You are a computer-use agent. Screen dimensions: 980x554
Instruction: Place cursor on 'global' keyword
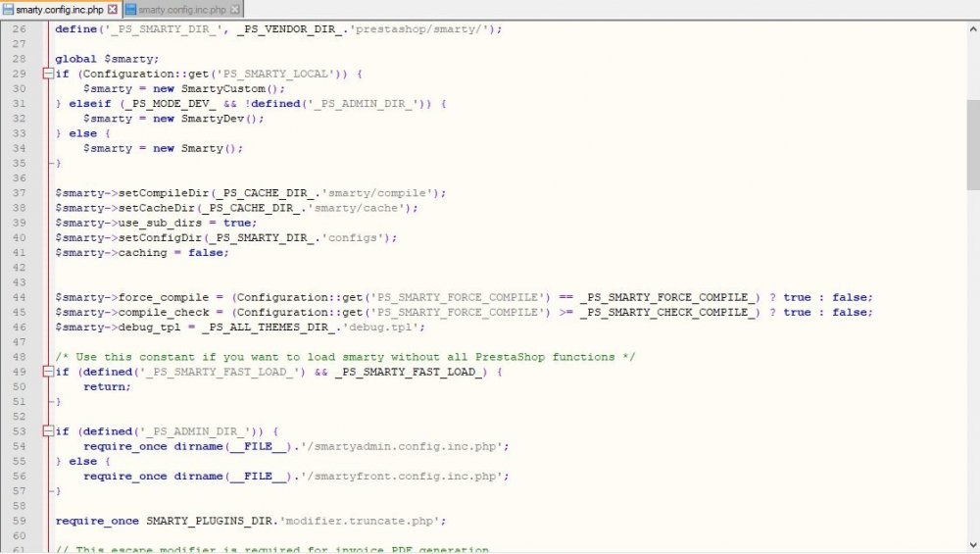coord(75,59)
